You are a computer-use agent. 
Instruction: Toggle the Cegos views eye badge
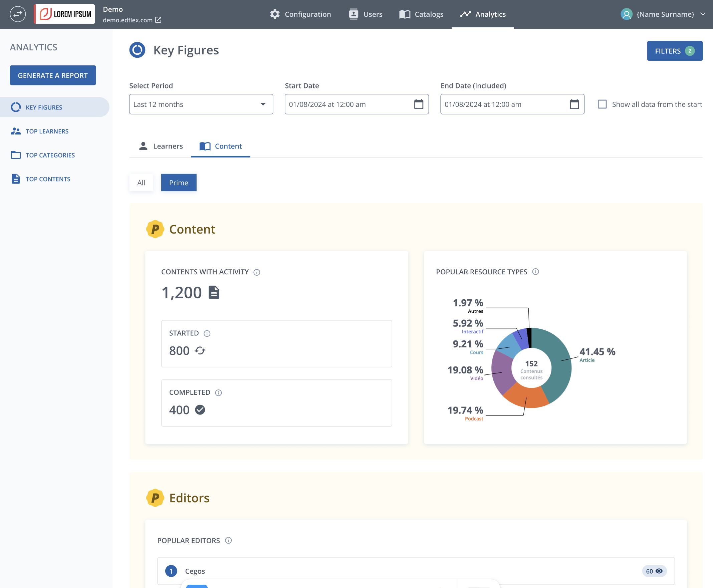pos(654,571)
